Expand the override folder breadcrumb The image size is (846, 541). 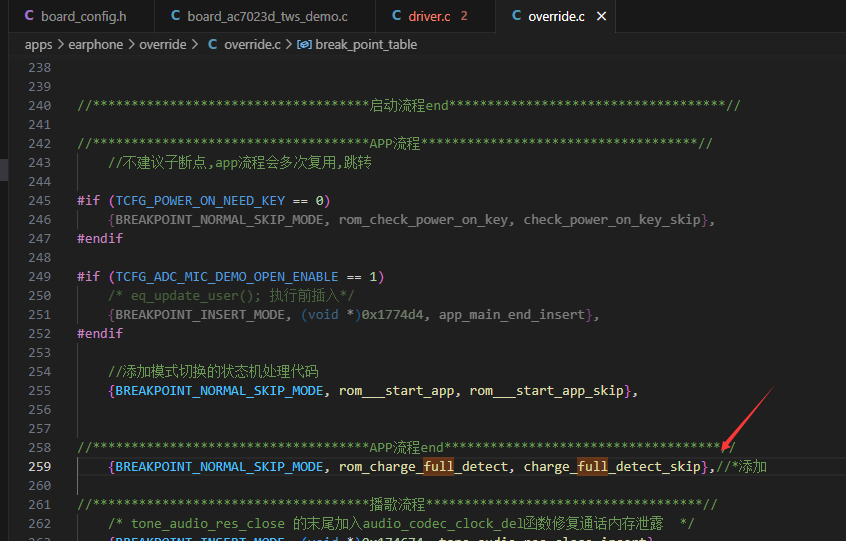tap(162, 44)
